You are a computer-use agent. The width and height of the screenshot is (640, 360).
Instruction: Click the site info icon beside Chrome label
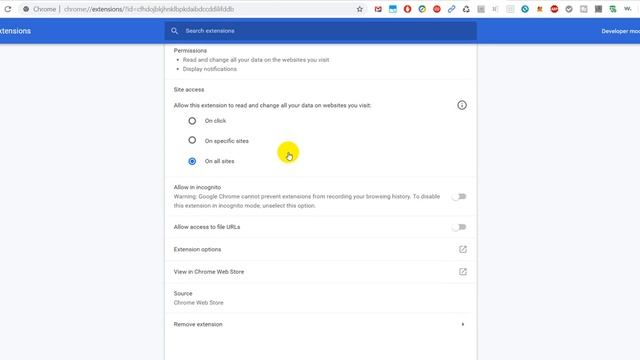click(26, 9)
